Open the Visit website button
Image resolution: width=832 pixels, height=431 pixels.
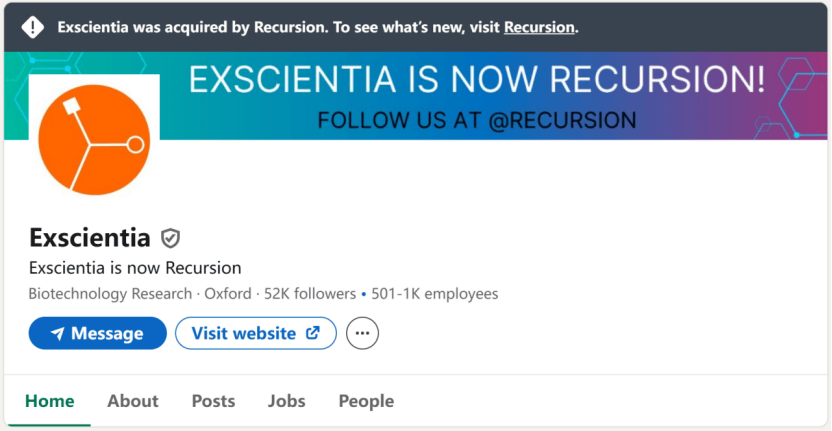pyautogui.click(x=255, y=333)
